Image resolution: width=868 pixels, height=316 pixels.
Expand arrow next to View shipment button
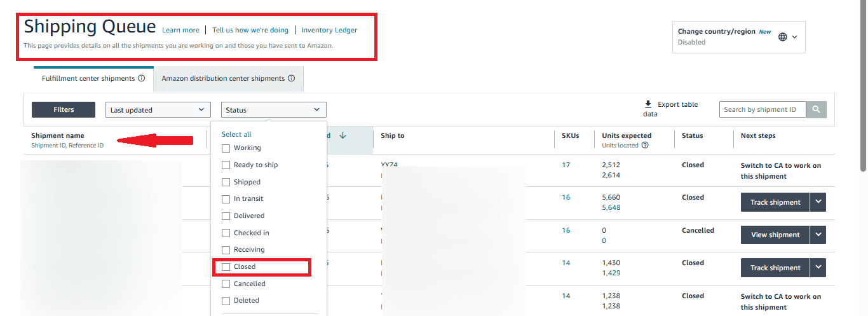click(818, 235)
